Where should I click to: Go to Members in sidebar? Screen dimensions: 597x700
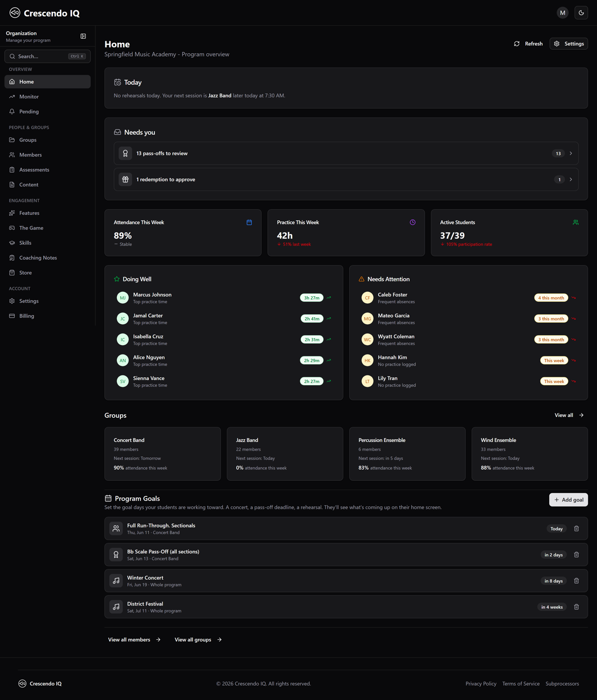pyautogui.click(x=48, y=155)
